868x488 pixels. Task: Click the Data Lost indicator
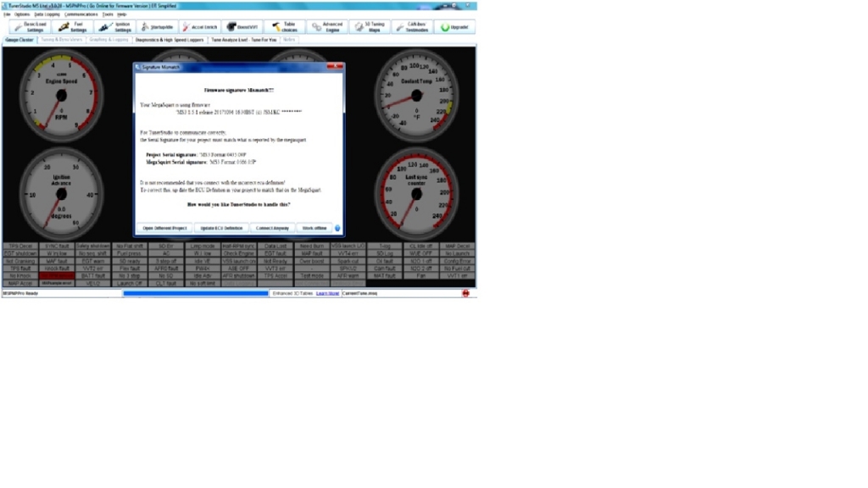275,247
